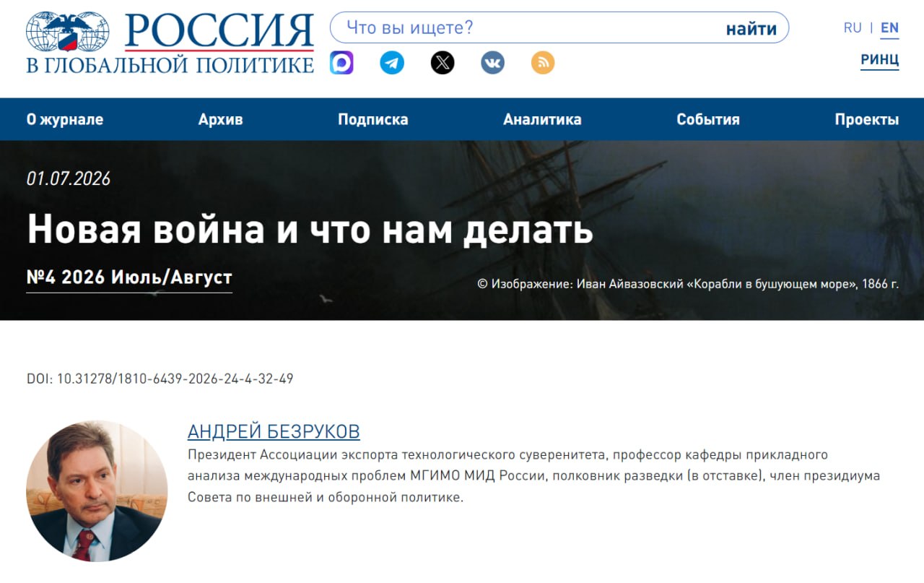Open the orange RSS feed icon
The height and width of the screenshot is (583, 924).
tap(543, 63)
